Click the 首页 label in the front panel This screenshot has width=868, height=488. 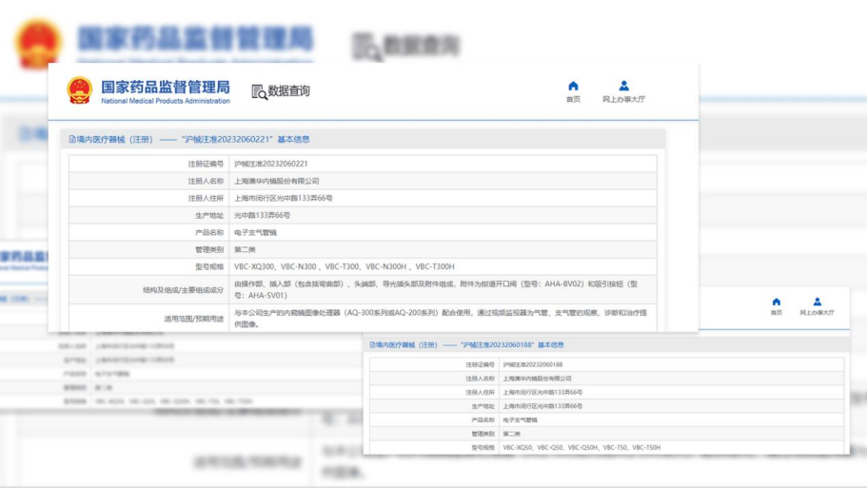573,100
